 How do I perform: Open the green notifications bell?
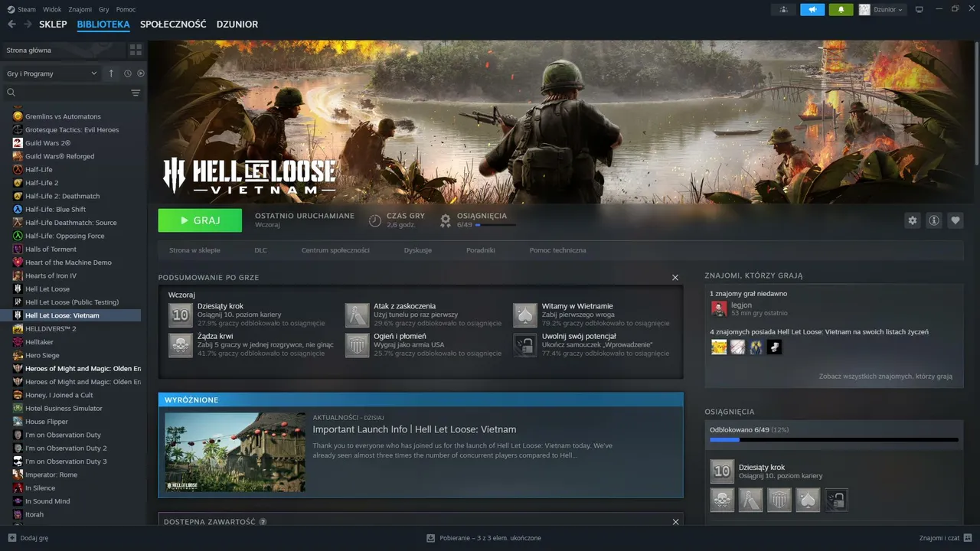pyautogui.click(x=841, y=9)
